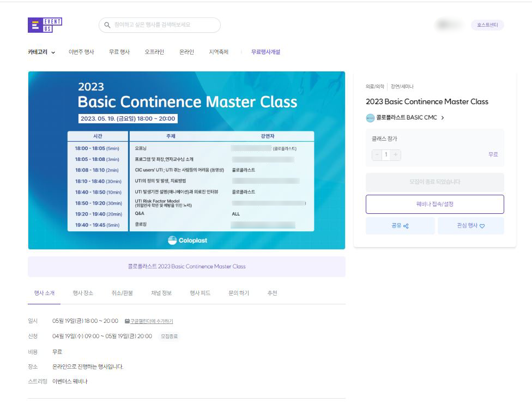Open the 호스트센터 button
The image size is (532, 402).
487,25
